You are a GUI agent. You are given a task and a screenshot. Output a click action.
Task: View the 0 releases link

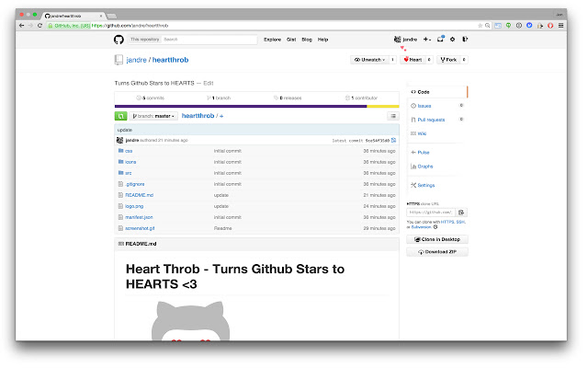288,98
